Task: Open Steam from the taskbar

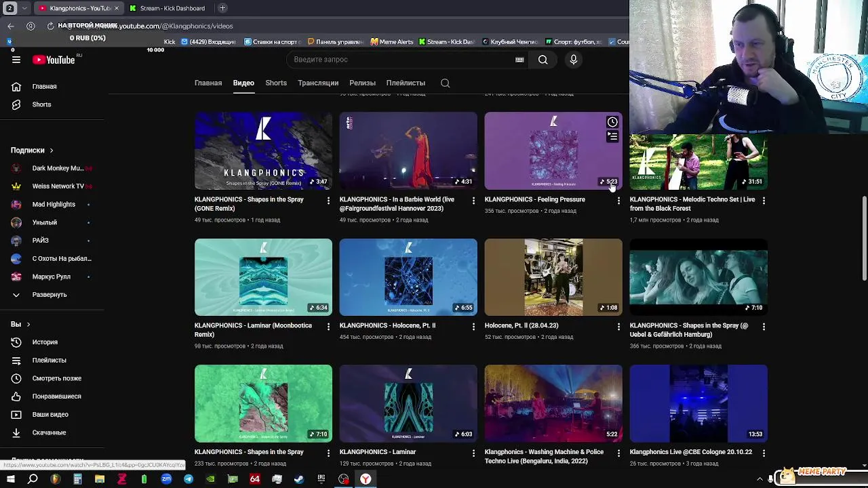Action: 299,479
